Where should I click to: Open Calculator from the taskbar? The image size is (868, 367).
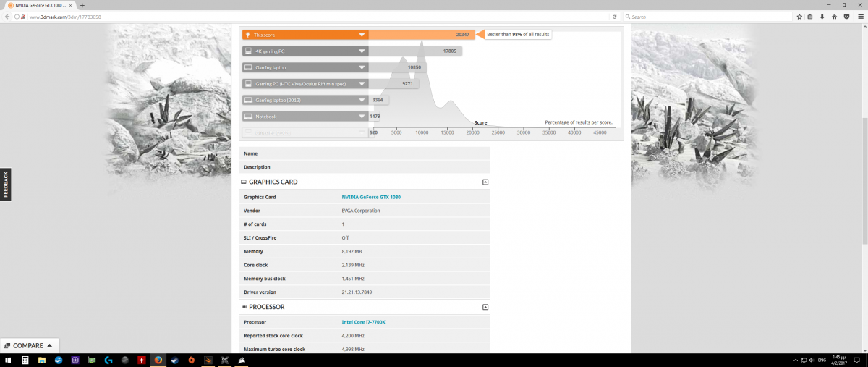[25, 360]
